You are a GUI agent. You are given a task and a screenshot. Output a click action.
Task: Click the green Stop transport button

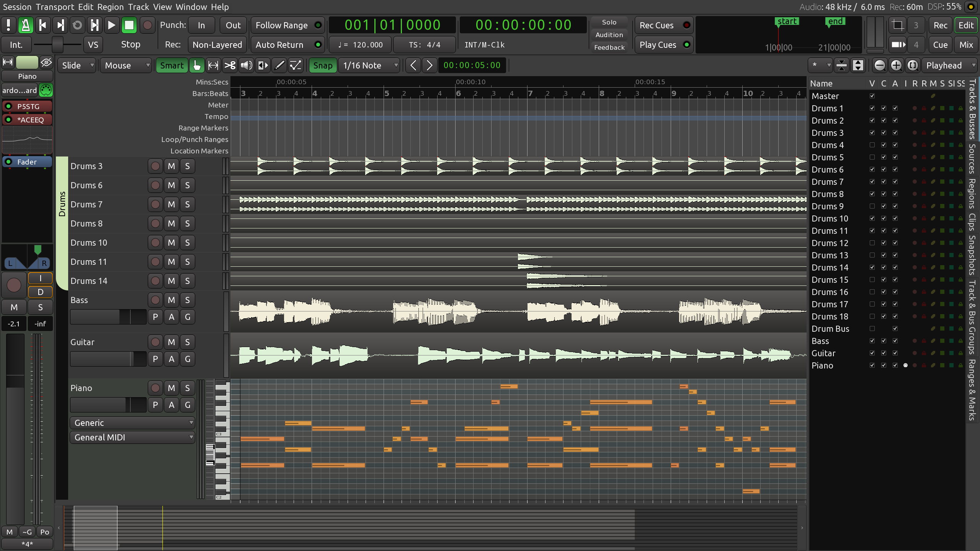pos(129,25)
